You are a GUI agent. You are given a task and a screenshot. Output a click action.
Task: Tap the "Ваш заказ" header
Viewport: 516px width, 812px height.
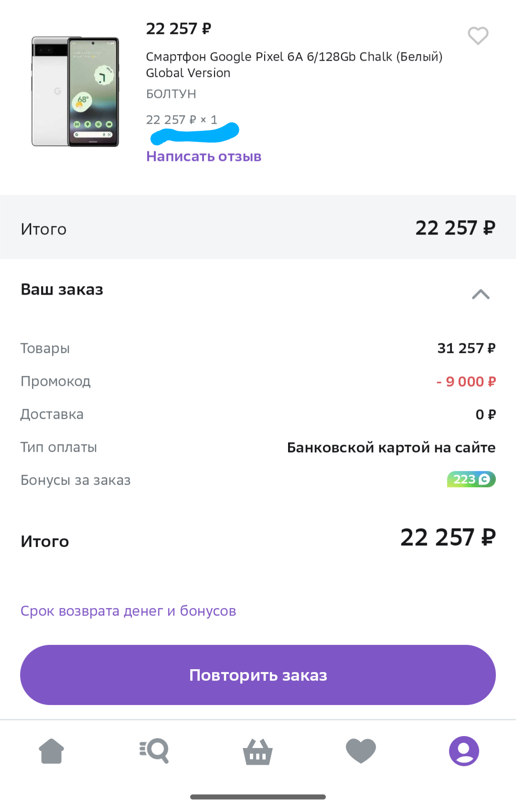[x=62, y=289]
